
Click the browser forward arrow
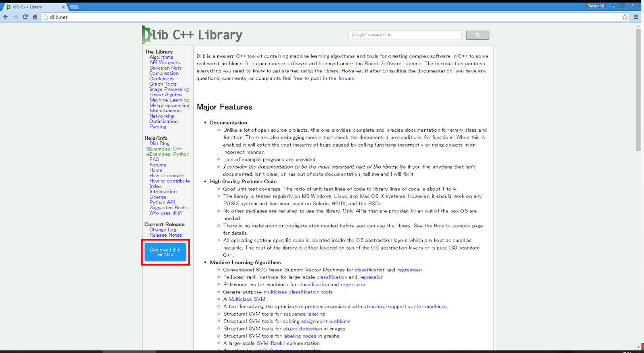[x=15, y=17]
